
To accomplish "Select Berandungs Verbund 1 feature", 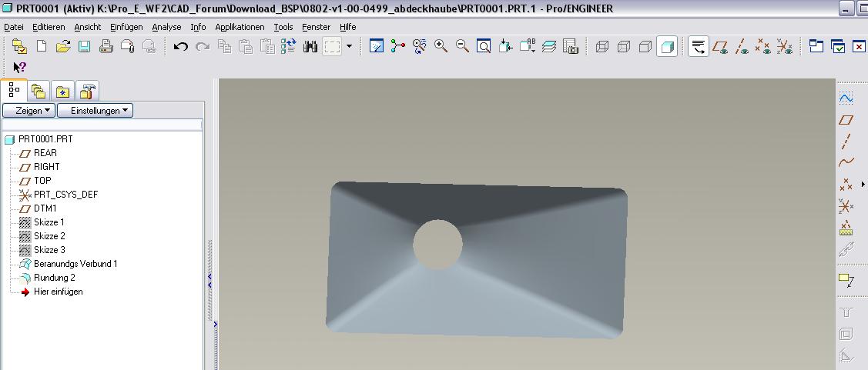I will [75, 264].
